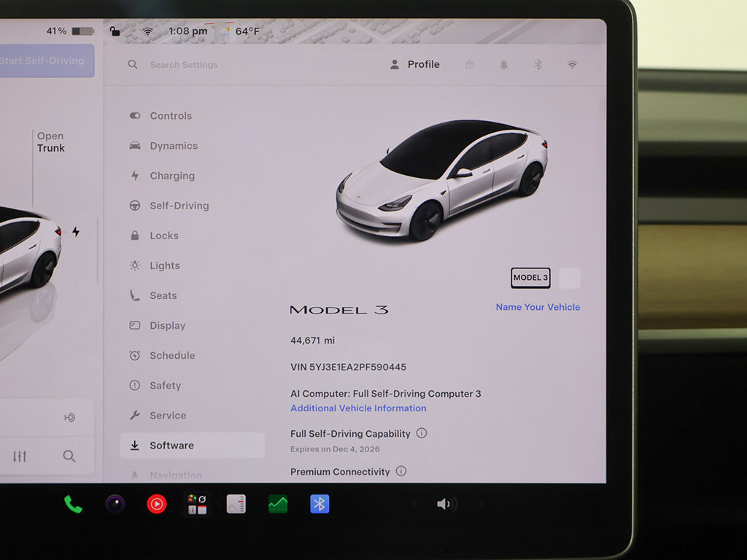The image size is (747, 560).
Task: Open the Display settings menu
Action: coord(192,326)
